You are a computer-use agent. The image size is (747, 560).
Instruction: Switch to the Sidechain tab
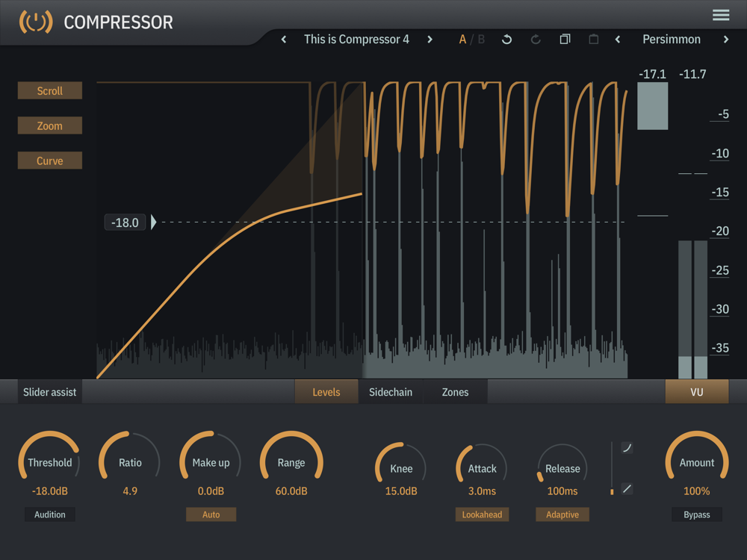[391, 392]
